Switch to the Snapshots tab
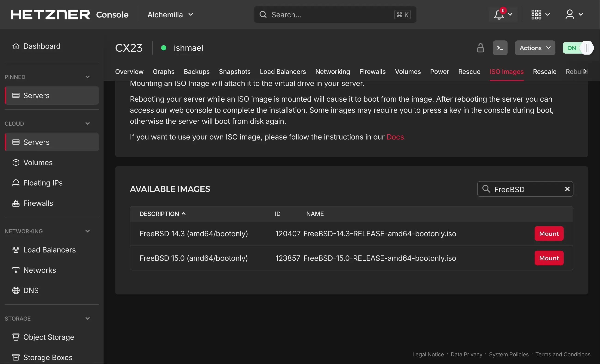600x364 pixels. coord(235,72)
